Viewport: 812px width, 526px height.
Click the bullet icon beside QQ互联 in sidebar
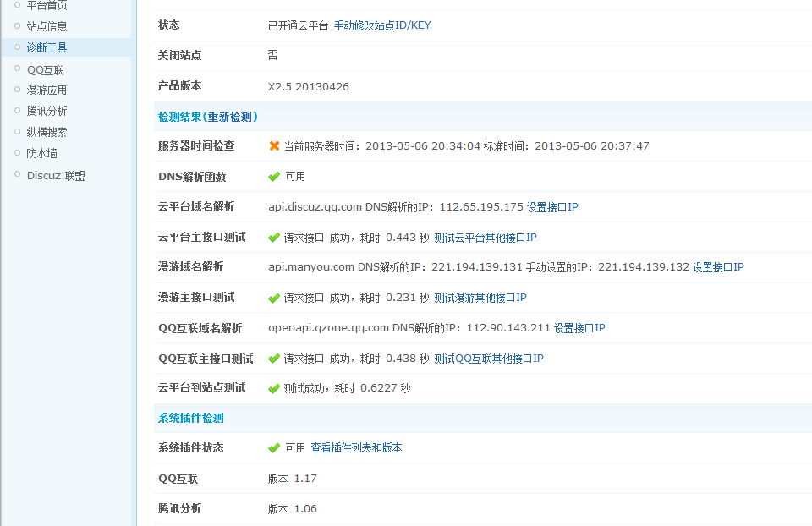pyautogui.click(x=17, y=68)
